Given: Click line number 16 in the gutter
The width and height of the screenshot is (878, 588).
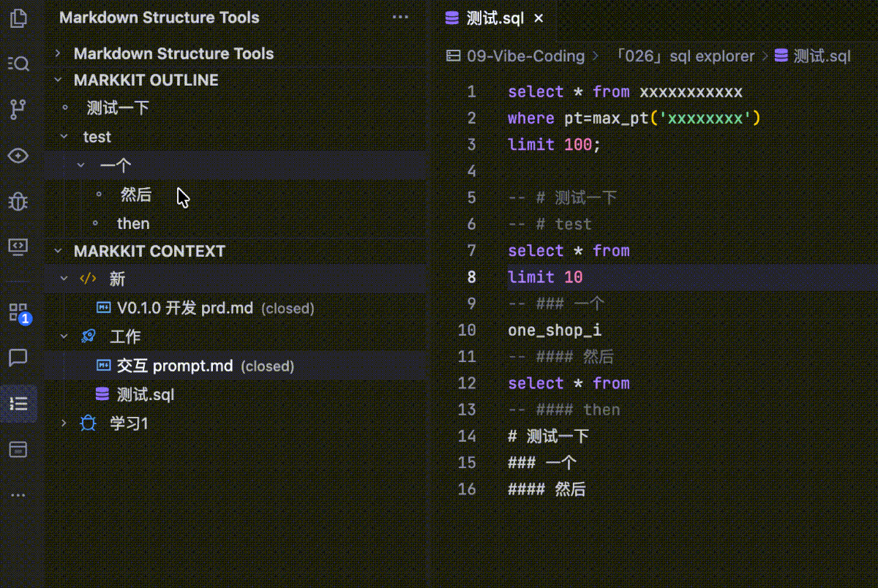Looking at the screenshot, I should pos(467,489).
